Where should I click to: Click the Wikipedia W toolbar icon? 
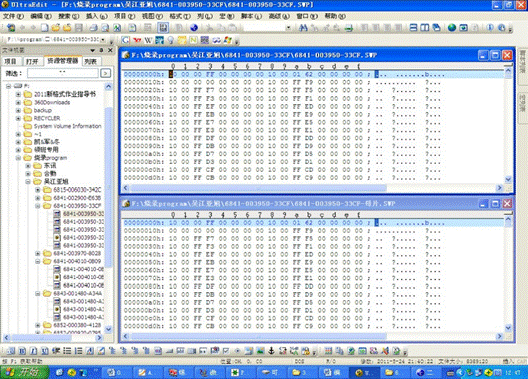coord(148,40)
